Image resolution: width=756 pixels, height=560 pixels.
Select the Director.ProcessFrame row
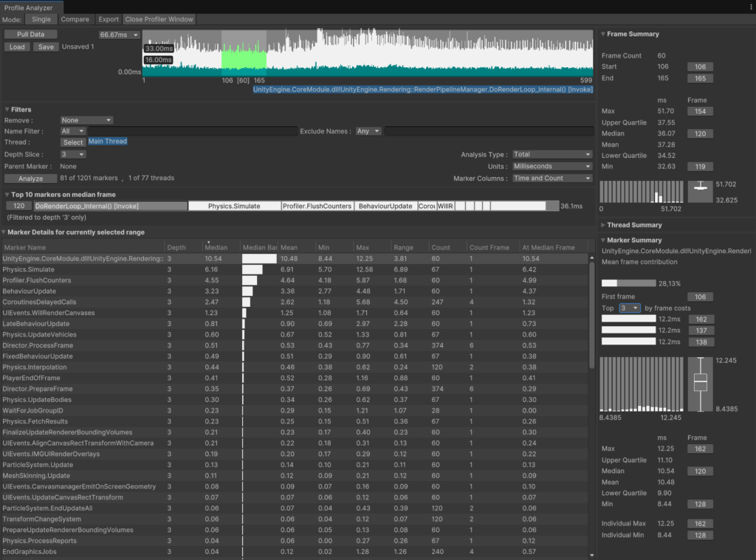click(x=295, y=345)
